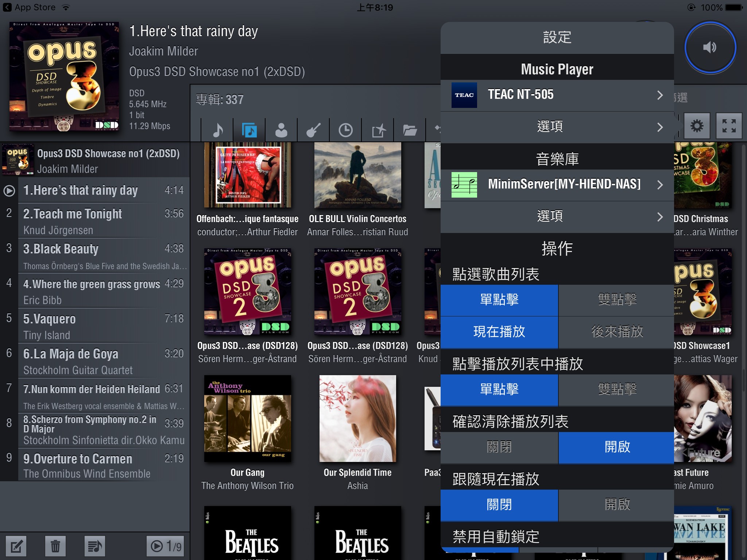Open the recently added tab with the clock icon
The height and width of the screenshot is (560, 747).
pyautogui.click(x=345, y=130)
